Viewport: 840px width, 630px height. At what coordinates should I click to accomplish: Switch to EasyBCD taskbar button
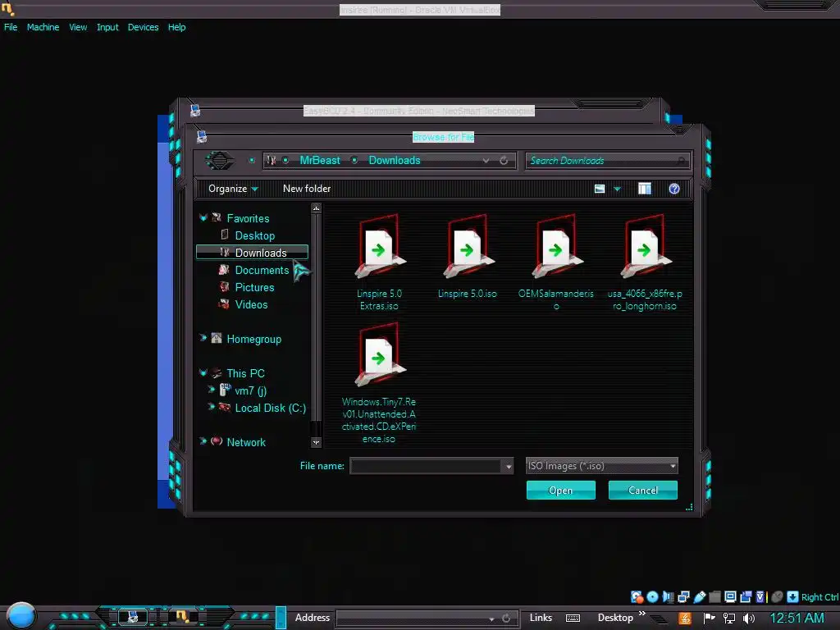coord(132,617)
